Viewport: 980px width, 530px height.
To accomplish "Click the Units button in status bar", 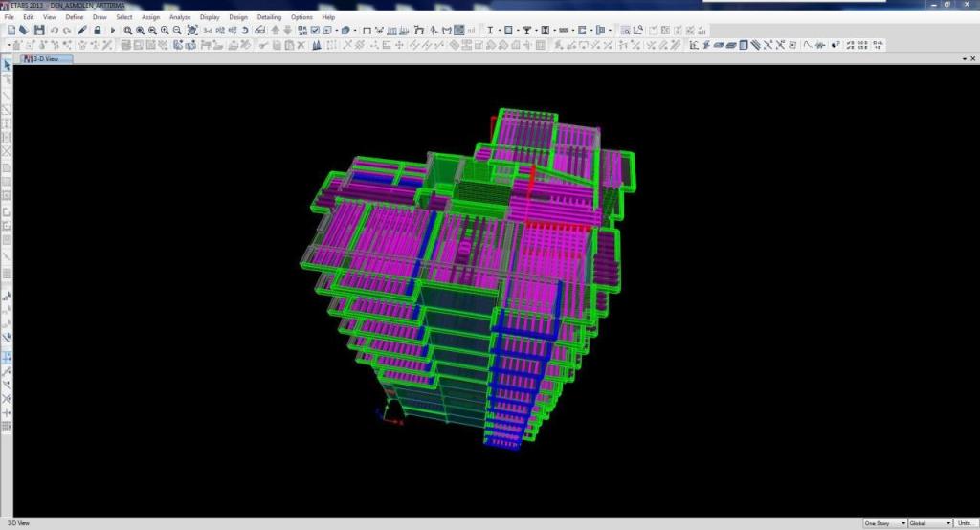I will point(965,523).
